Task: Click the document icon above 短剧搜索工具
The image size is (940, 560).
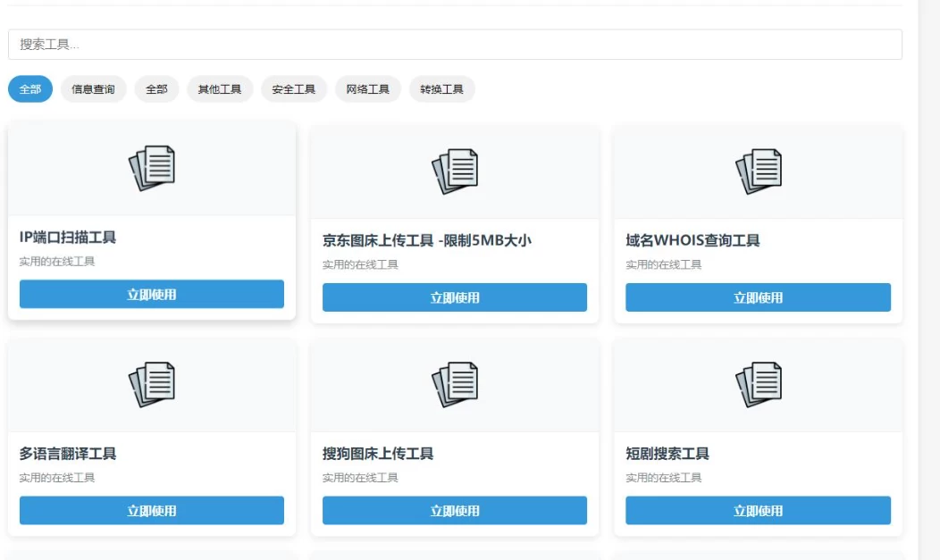Action: coord(758,384)
